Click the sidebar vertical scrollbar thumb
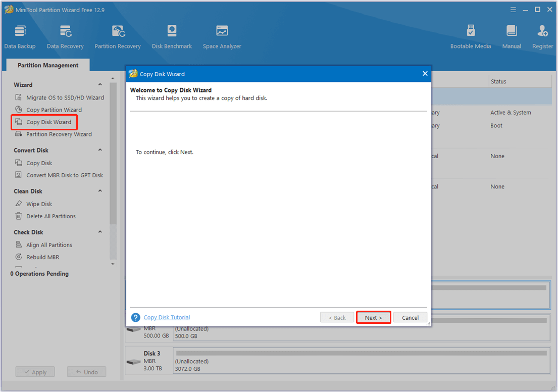The width and height of the screenshot is (559, 392). [113, 154]
